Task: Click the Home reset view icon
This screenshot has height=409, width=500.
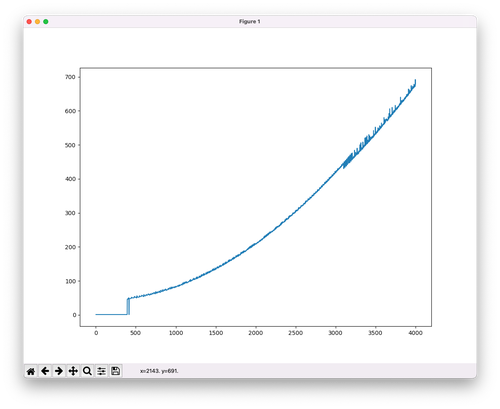Action: 31,371
